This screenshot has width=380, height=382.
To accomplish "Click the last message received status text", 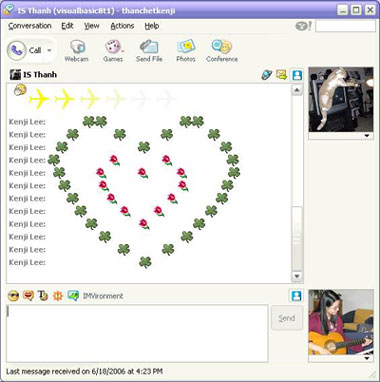I will (84, 371).
